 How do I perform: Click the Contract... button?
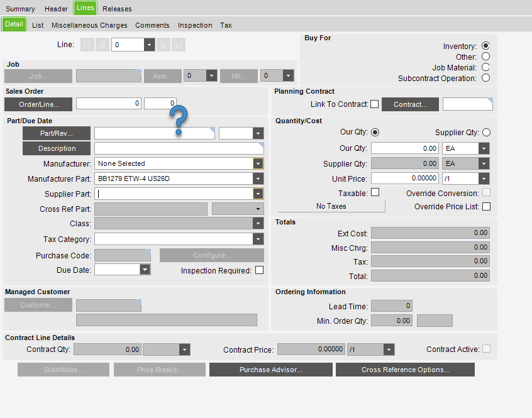tap(410, 104)
